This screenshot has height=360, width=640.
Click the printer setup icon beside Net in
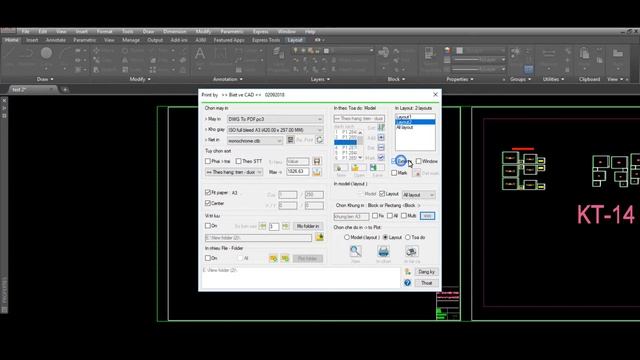290,140
